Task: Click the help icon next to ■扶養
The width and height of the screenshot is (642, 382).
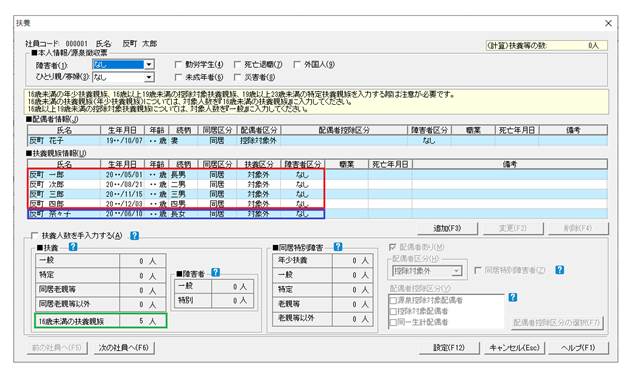Action: (x=73, y=246)
